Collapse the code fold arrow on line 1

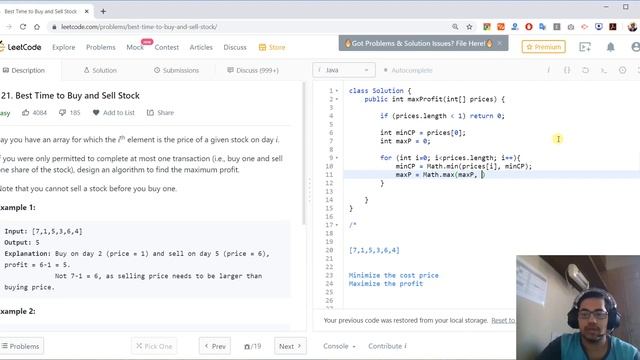(337, 91)
